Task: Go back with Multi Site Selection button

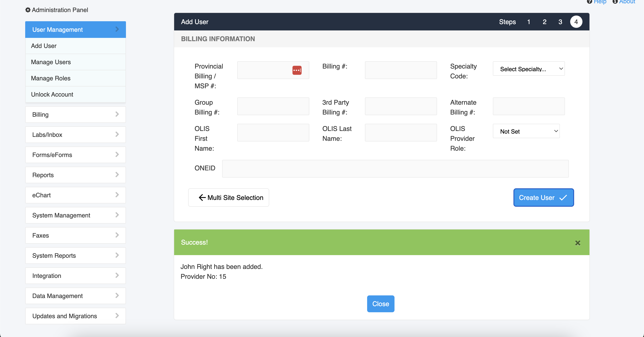Action: 228,198
